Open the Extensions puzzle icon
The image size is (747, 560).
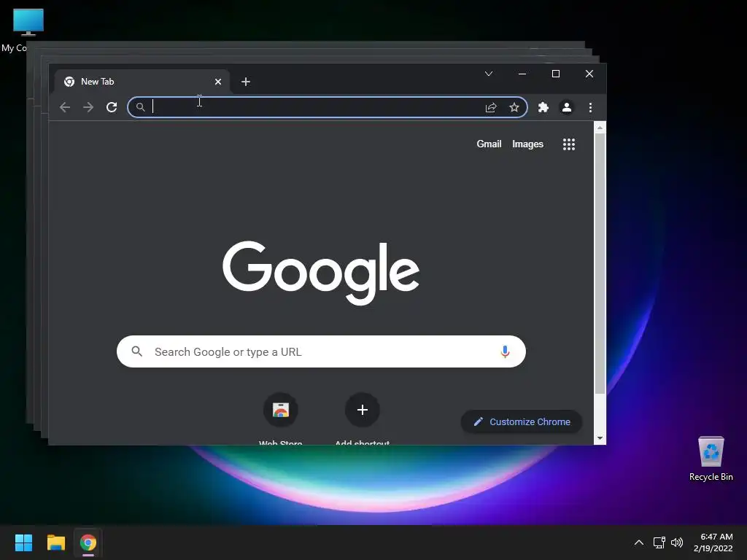pyautogui.click(x=543, y=107)
